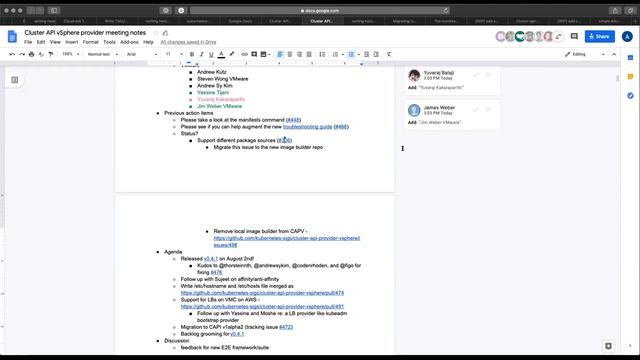The width and height of the screenshot is (640, 360).
Task: Reject James Weber's suggestion
Action: pos(489,109)
